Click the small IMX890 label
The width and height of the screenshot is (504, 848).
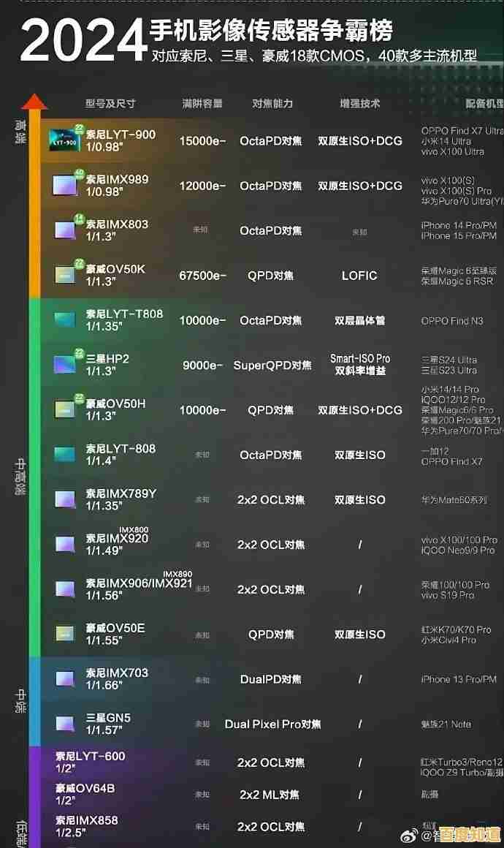click(x=177, y=574)
